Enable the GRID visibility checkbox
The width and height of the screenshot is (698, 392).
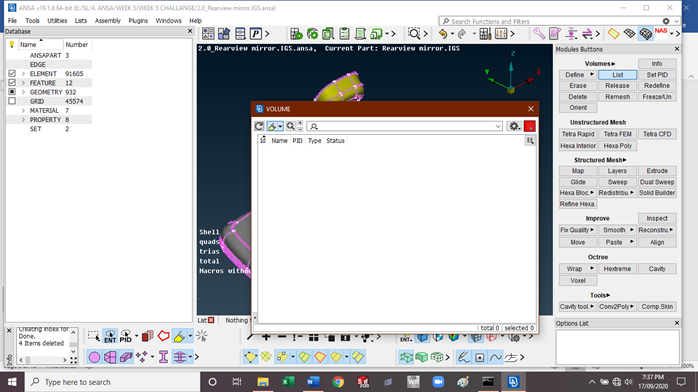pos(12,101)
